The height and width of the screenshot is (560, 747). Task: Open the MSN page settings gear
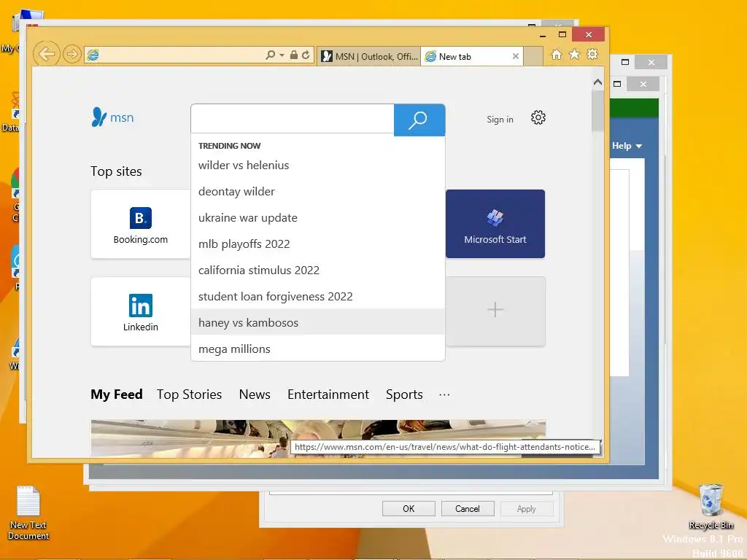pos(538,117)
